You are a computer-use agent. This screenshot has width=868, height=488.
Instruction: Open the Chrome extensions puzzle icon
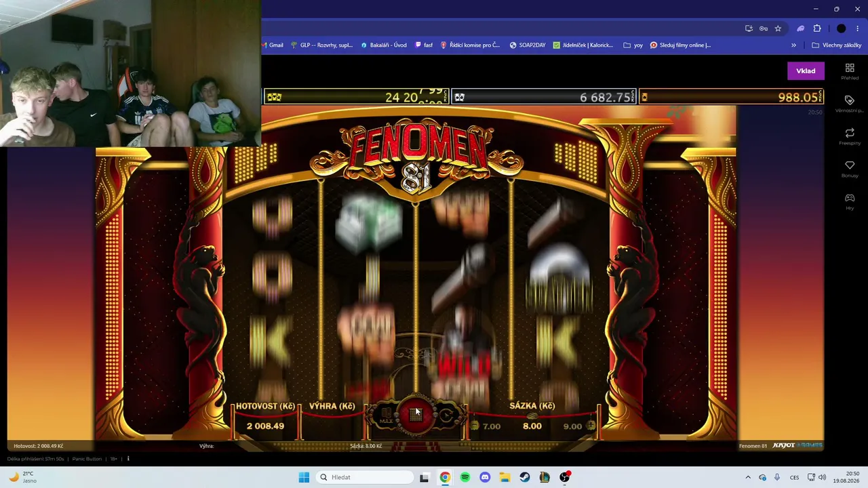pyautogui.click(x=817, y=28)
